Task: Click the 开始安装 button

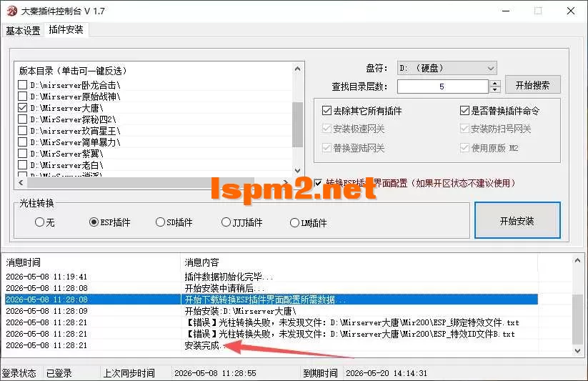Action: 517,220
